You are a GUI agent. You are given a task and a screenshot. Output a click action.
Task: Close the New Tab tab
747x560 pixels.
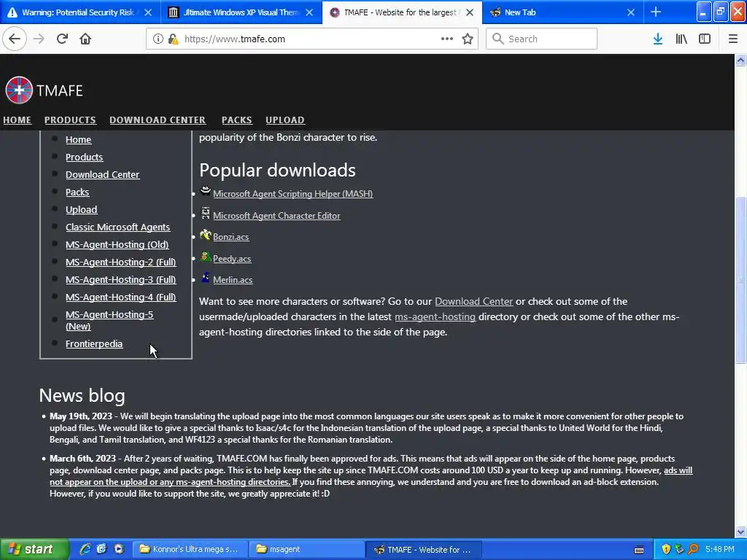point(631,12)
